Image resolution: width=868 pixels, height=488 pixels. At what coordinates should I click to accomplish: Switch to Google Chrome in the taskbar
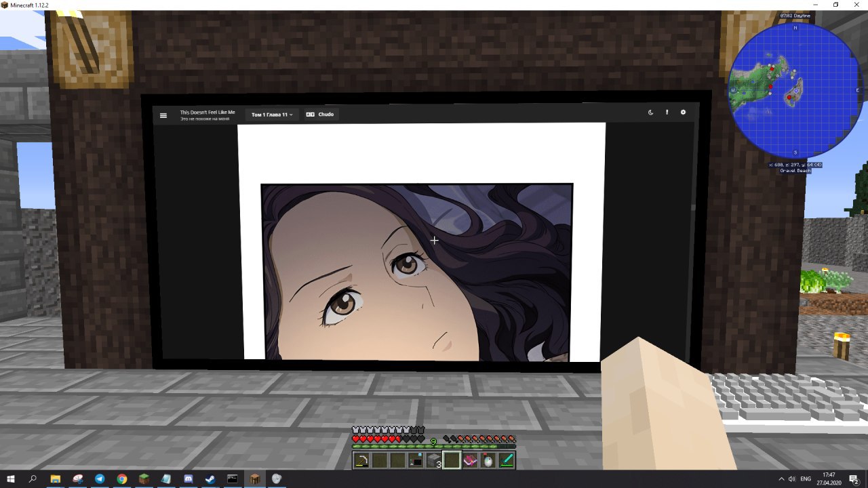coord(121,479)
